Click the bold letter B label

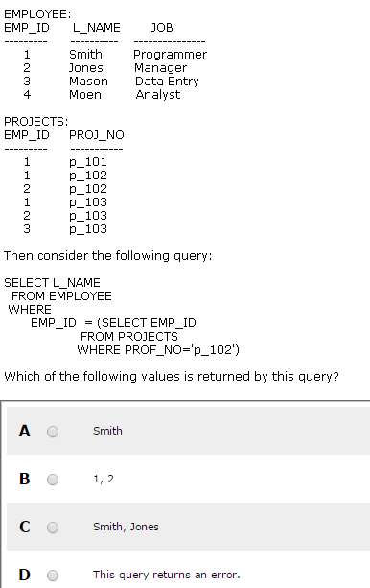[x=25, y=479]
